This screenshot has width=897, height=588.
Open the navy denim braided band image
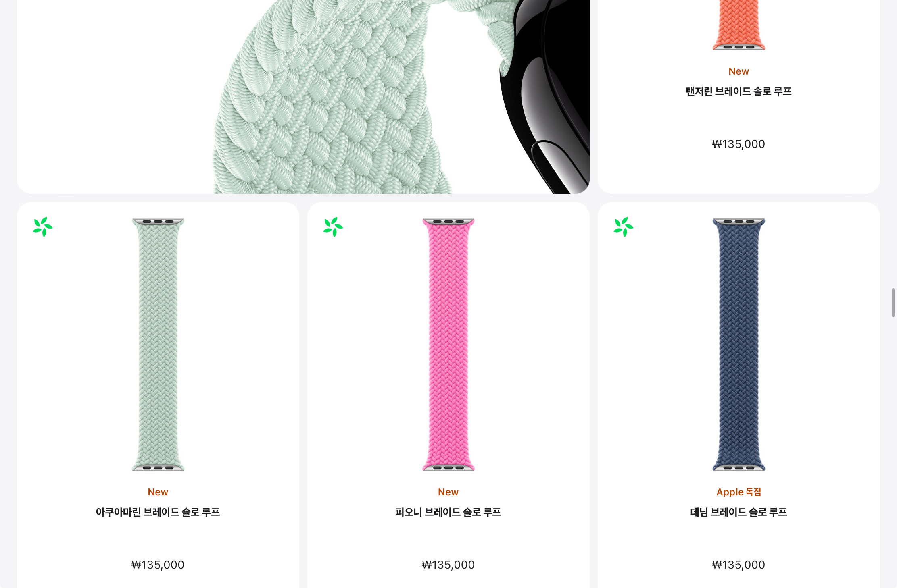pos(739,345)
